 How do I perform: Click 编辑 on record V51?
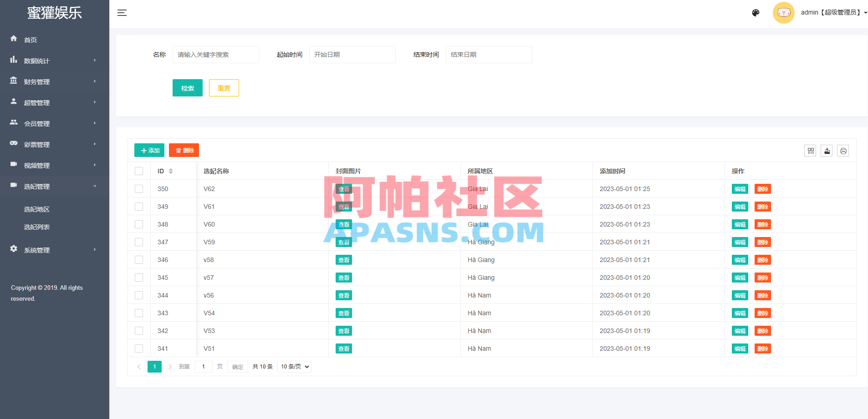740,348
